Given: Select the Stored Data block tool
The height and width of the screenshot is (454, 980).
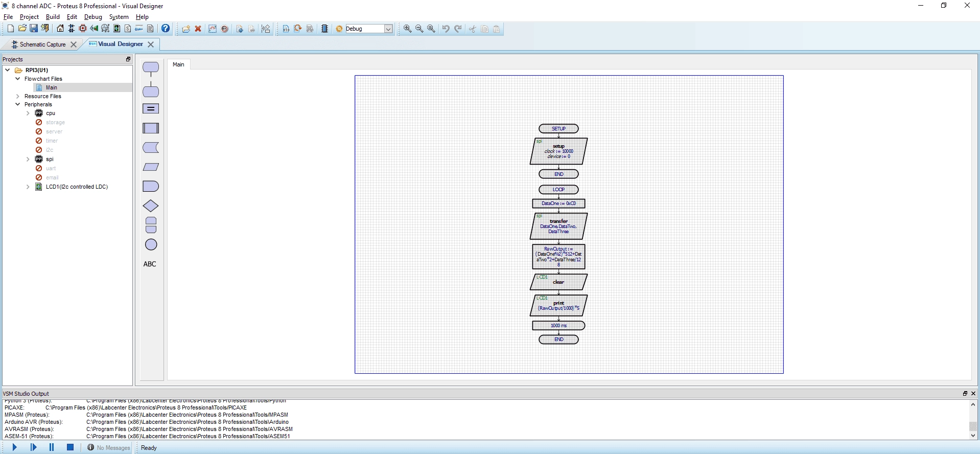Looking at the screenshot, I should pos(151,147).
